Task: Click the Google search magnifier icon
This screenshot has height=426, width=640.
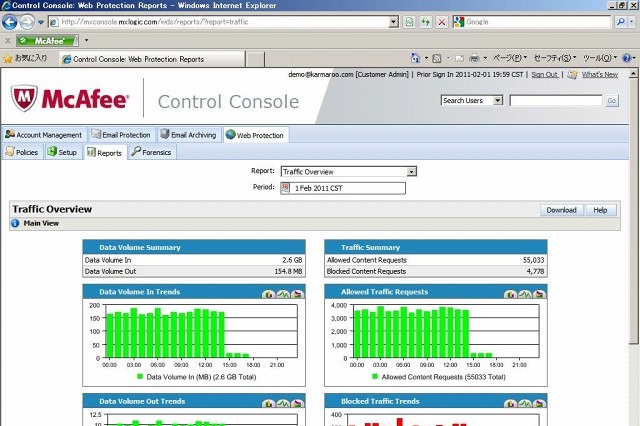Action: pyautogui.click(x=620, y=22)
